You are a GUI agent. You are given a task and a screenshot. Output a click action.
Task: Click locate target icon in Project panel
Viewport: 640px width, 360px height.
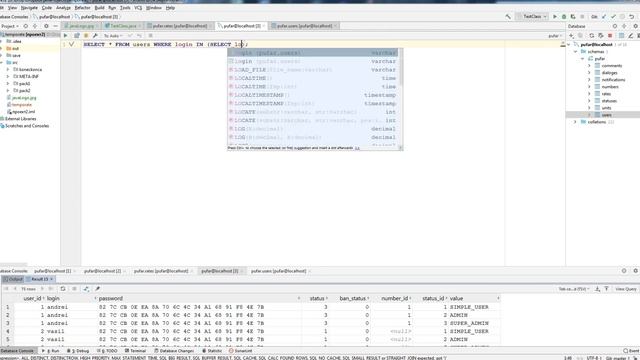(26, 26)
